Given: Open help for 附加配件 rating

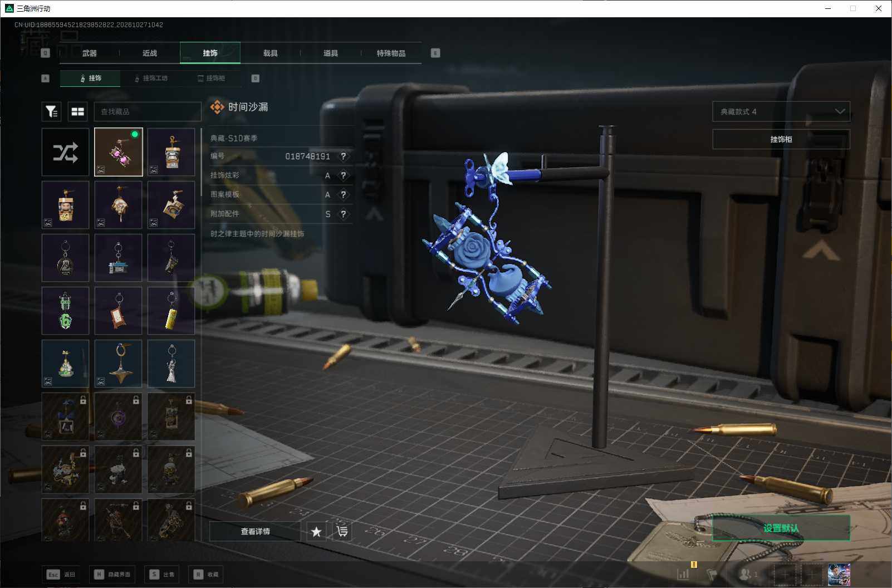Looking at the screenshot, I should pos(344,214).
